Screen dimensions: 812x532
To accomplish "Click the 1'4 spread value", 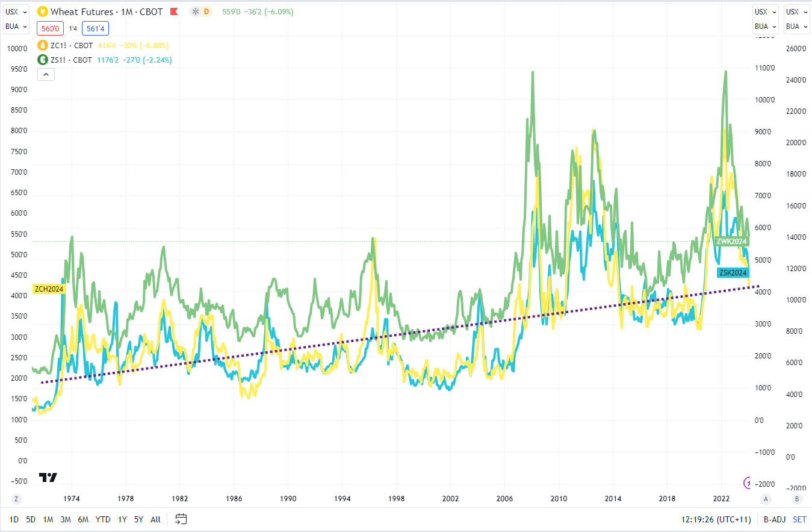I will pos(73,28).
